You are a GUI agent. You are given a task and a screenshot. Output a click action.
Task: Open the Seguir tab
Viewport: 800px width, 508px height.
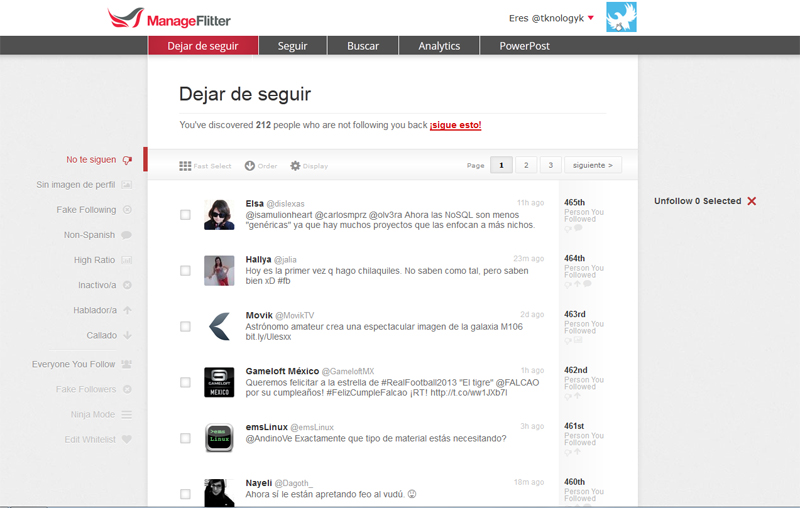pyautogui.click(x=292, y=46)
